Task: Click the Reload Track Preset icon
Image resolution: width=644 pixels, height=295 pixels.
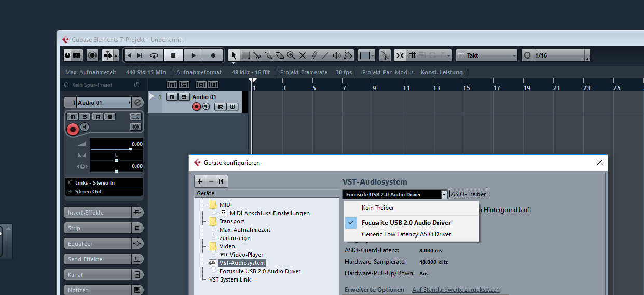Action: click(x=137, y=85)
